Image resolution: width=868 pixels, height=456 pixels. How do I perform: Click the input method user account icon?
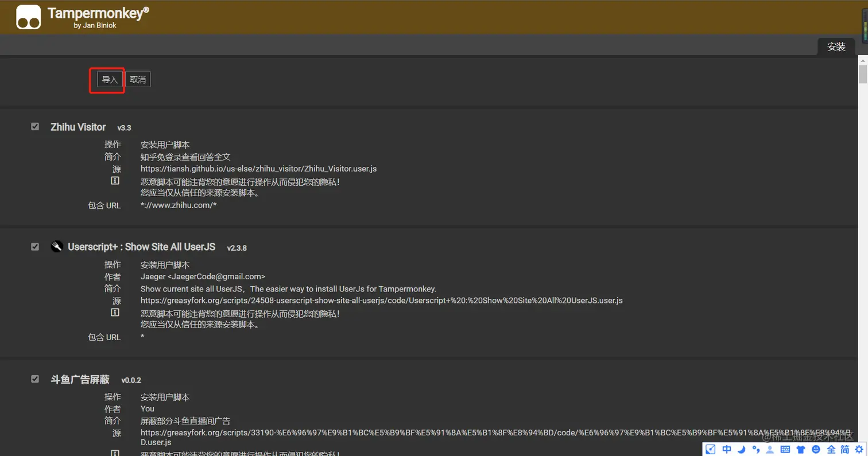770,449
